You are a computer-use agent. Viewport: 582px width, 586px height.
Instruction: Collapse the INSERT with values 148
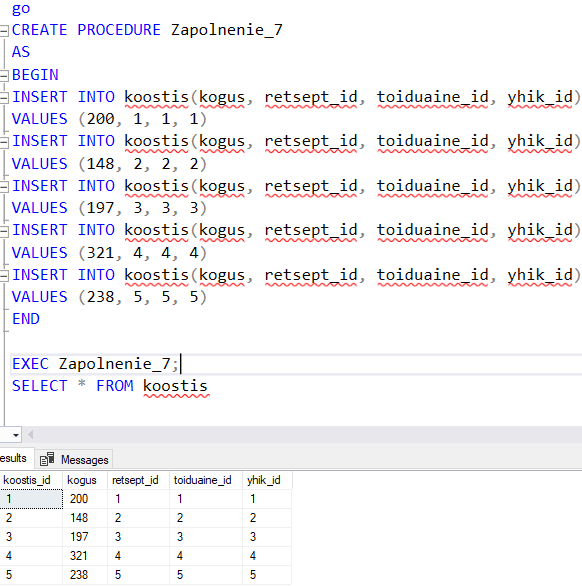coord(4,142)
